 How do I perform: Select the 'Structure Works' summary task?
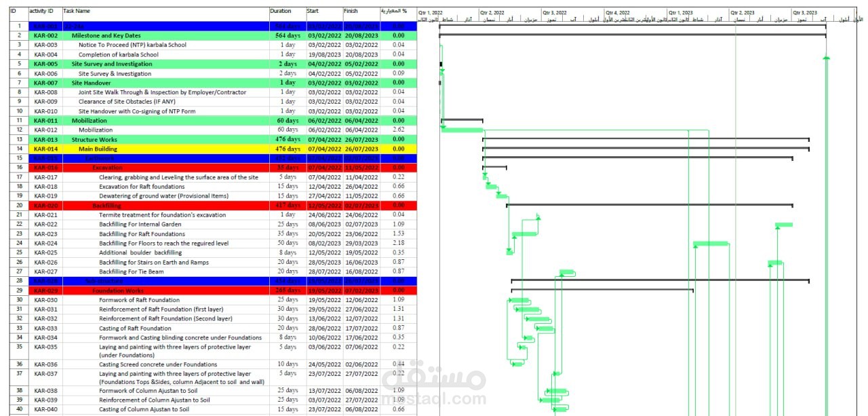pos(94,139)
